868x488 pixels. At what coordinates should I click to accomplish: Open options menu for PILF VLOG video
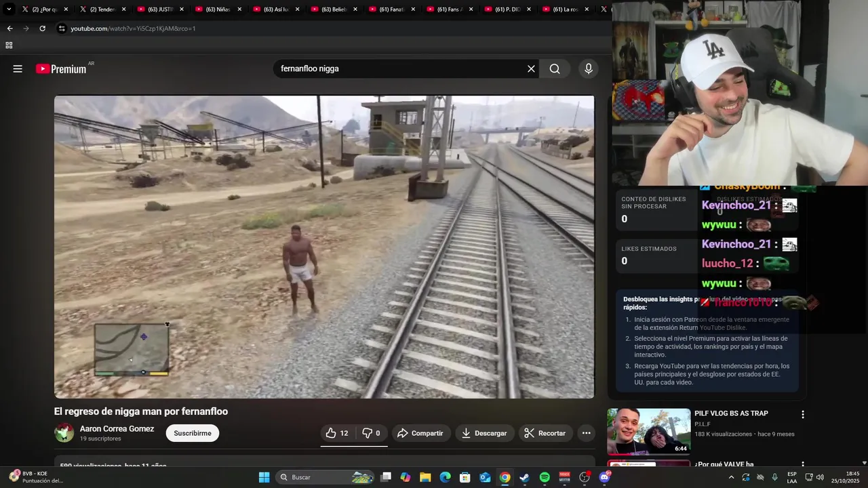click(803, 414)
